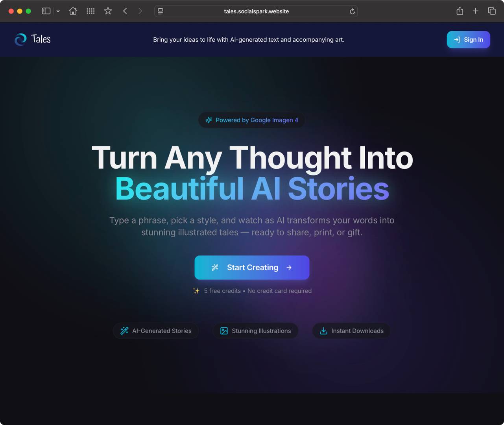Click the wand icon beside AI-Generated Stories
The image size is (504, 425).
(x=124, y=331)
